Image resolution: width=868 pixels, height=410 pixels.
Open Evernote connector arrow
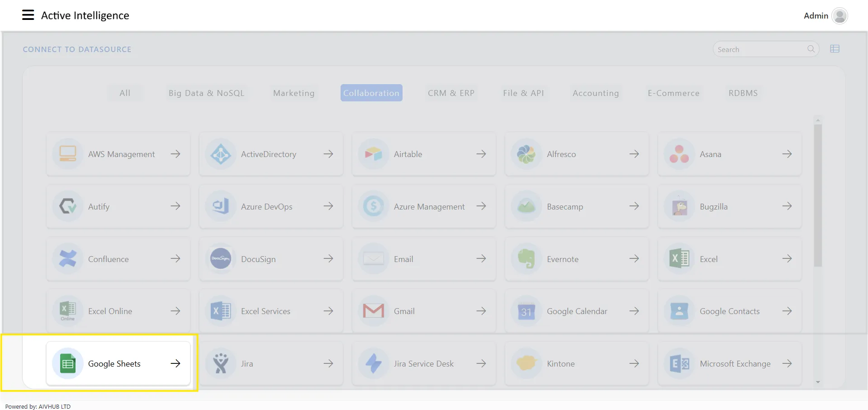coord(634,258)
